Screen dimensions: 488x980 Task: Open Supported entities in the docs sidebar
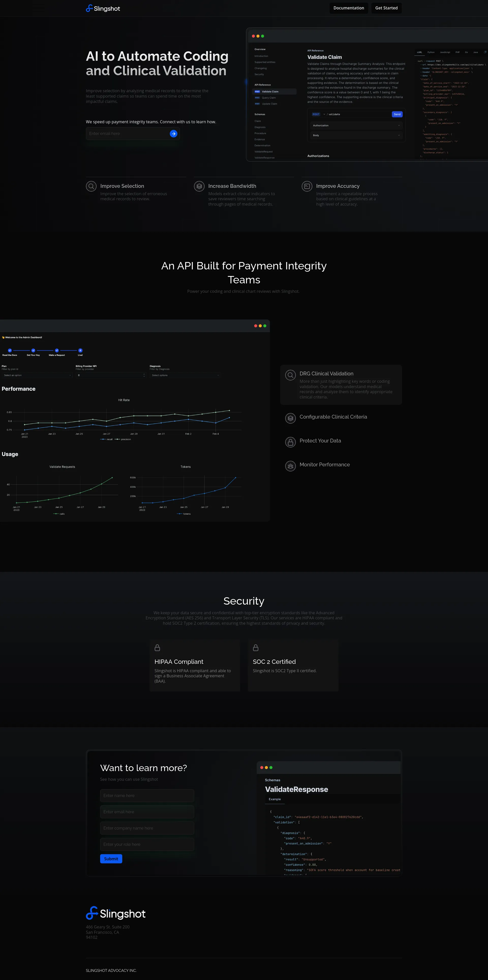click(265, 62)
